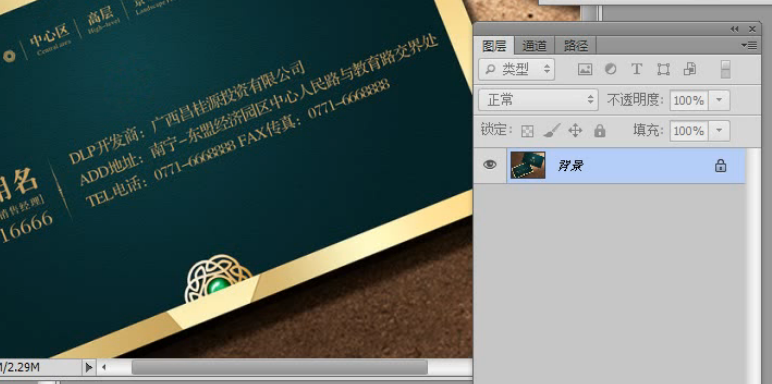Select the pixel layer filter icon

pyautogui.click(x=585, y=69)
